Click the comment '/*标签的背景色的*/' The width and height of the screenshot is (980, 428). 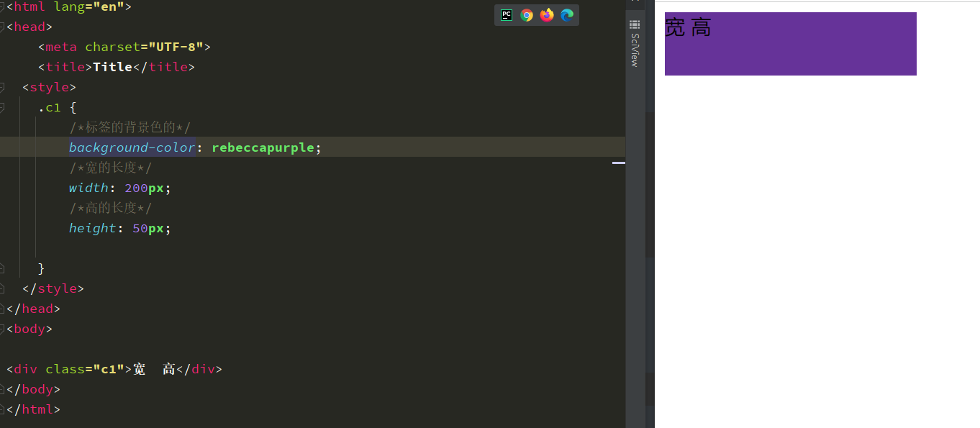point(130,127)
